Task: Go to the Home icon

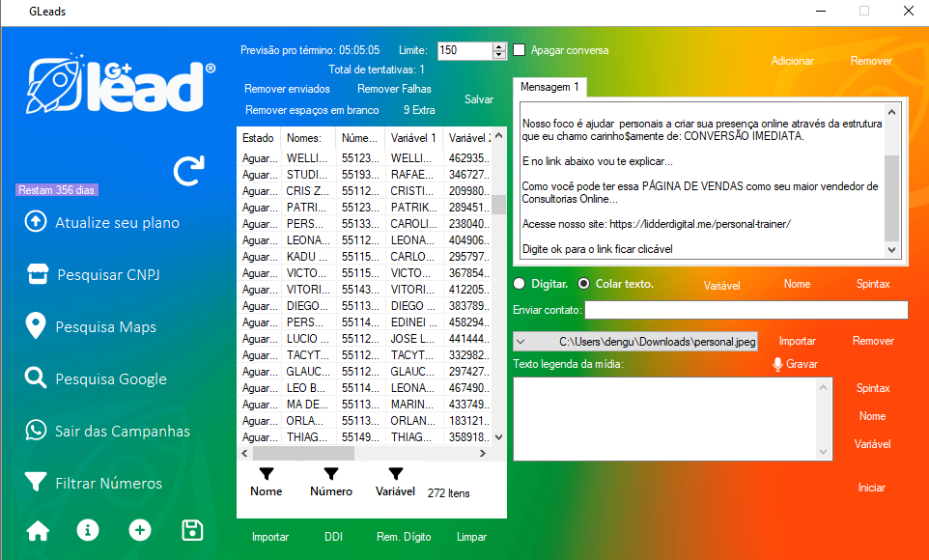Action: click(x=38, y=530)
